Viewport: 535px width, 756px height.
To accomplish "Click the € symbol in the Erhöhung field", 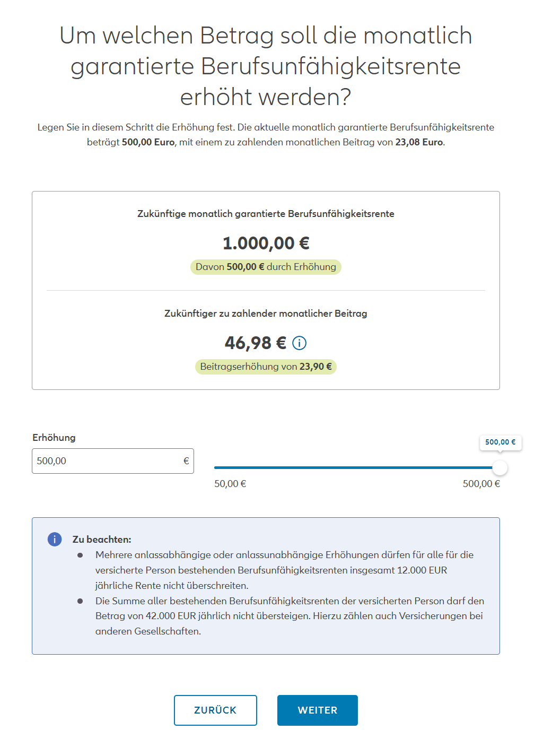I will 186,461.
